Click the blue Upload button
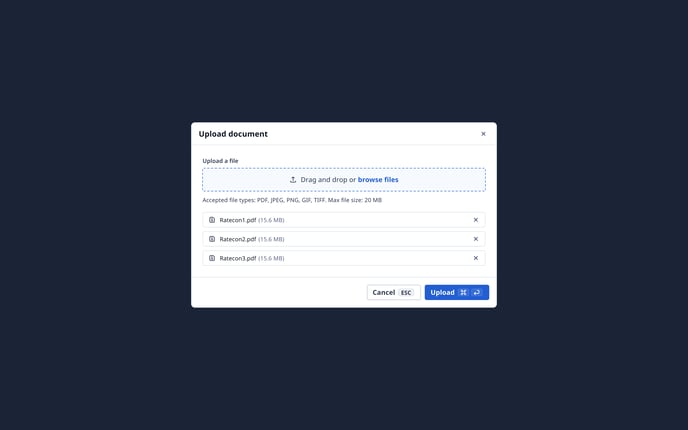This screenshot has width=688, height=430. coord(457,292)
